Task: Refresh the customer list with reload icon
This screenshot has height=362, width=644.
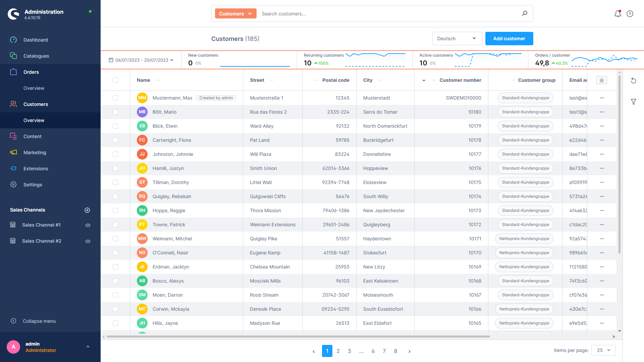Action: pos(633,80)
